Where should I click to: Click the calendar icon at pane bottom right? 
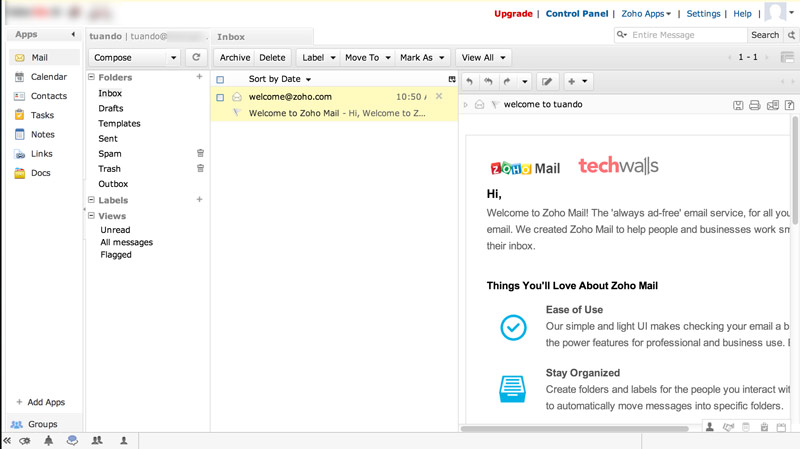[781, 427]
